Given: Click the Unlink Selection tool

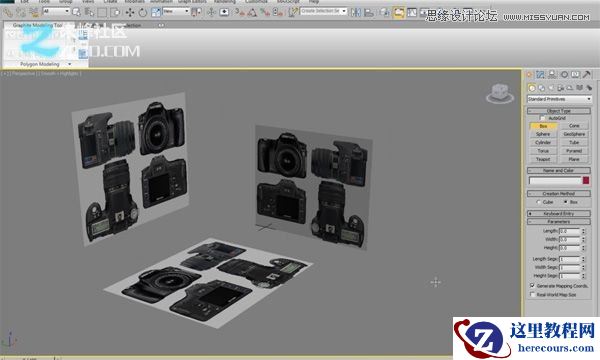Looking at the screenshot, I should 21,13.
